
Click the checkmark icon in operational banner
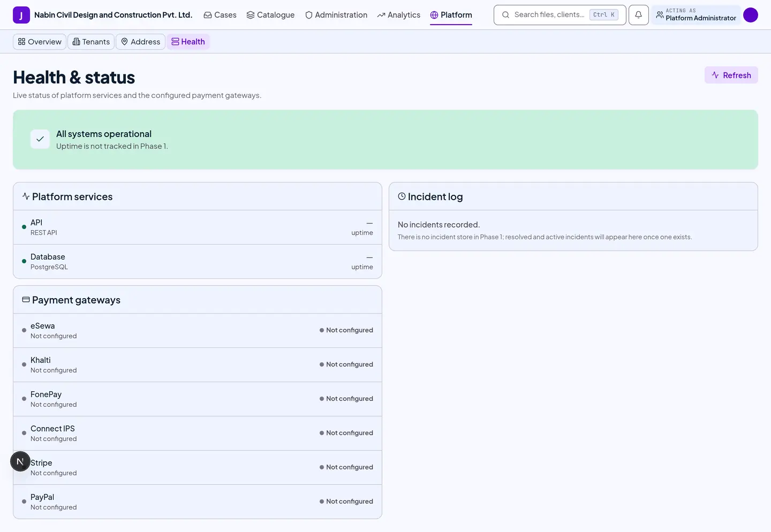pos(40,139)
